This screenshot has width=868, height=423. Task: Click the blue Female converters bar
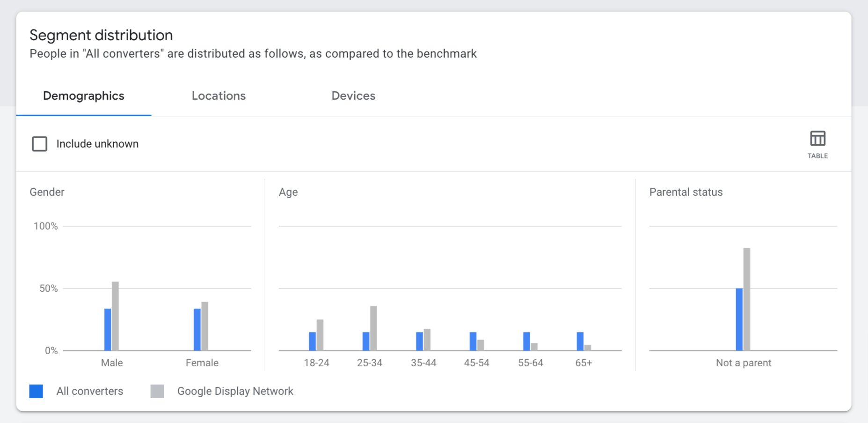tap(197, 329)
